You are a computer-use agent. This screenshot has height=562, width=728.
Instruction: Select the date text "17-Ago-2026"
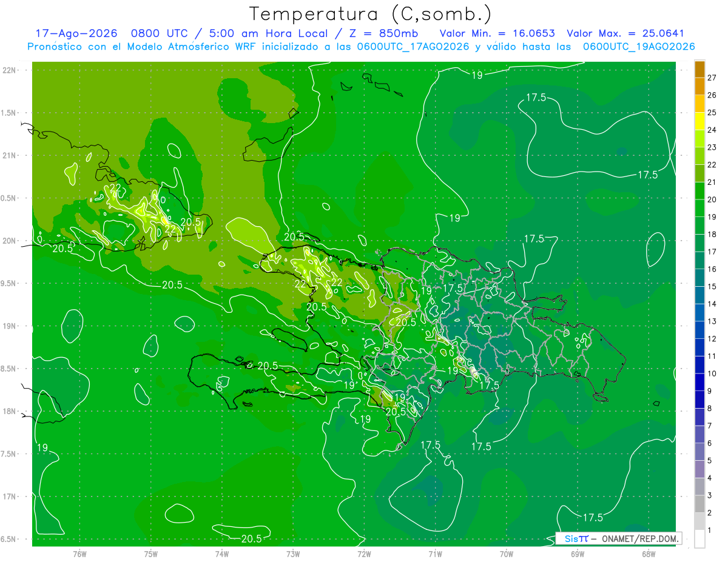point(76,34)
